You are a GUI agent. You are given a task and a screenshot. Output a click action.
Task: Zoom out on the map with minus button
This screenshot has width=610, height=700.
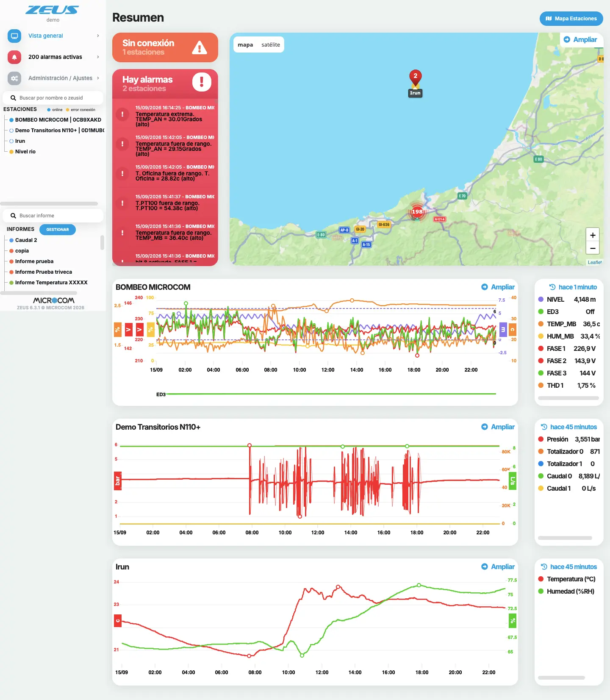point(593,248)
